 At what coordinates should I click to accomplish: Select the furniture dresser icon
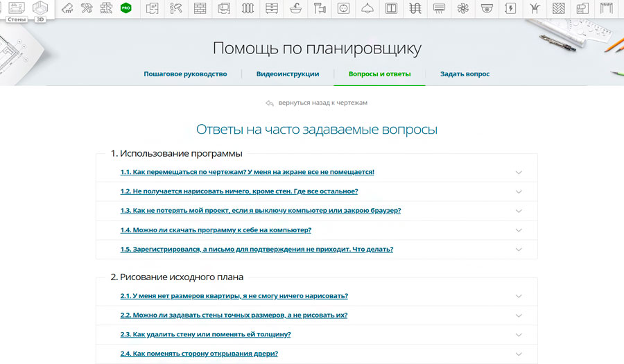coord(271,8)
